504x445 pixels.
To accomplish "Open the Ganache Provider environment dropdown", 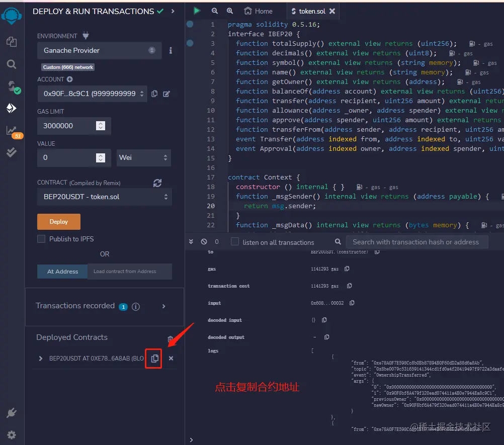I will (99, 50).
